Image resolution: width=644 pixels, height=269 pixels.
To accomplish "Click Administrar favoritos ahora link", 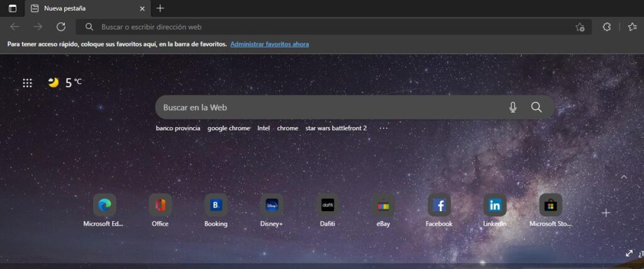I will click(x=269, y=44).
